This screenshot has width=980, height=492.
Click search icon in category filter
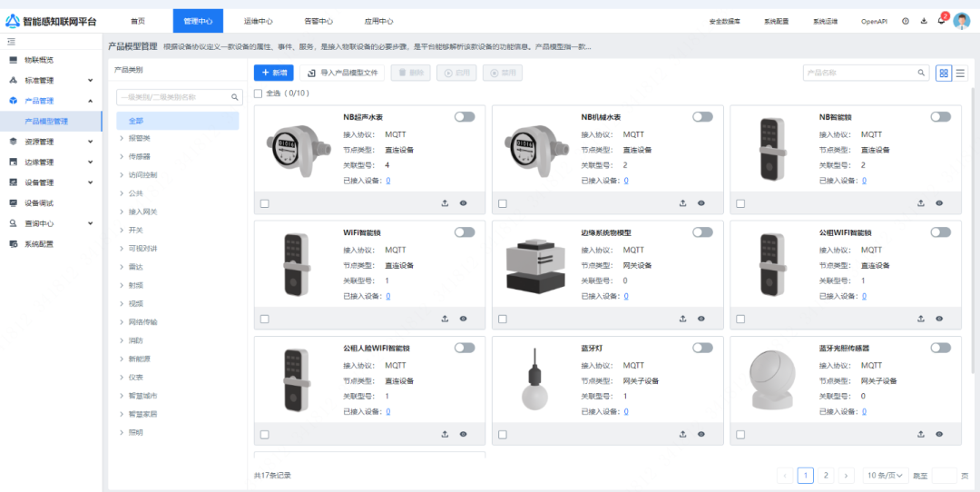coord(234,97)
